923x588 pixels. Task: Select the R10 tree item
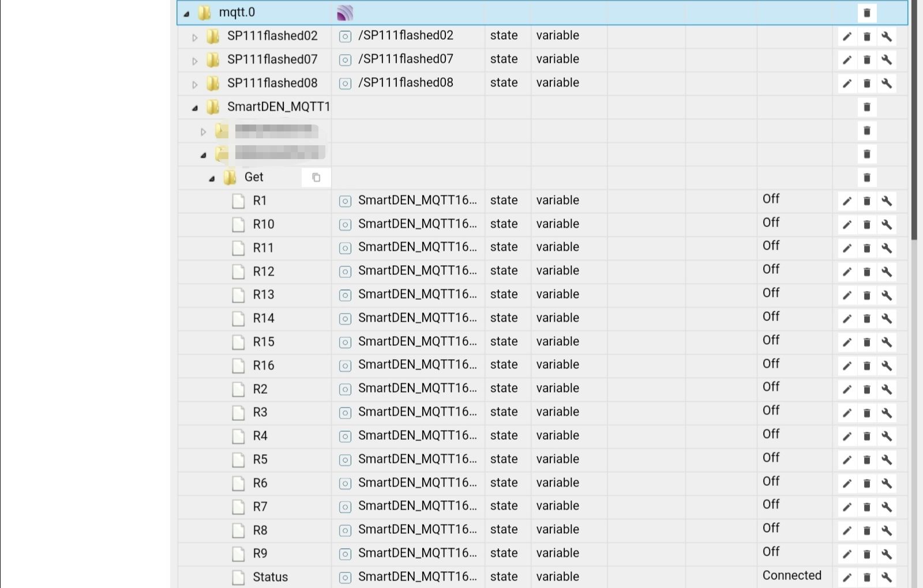tap(264, 224)
